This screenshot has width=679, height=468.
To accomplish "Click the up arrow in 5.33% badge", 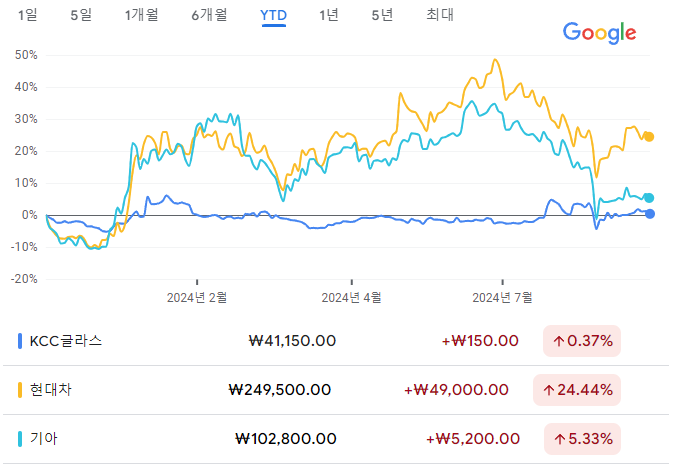I will pos(559,439).
